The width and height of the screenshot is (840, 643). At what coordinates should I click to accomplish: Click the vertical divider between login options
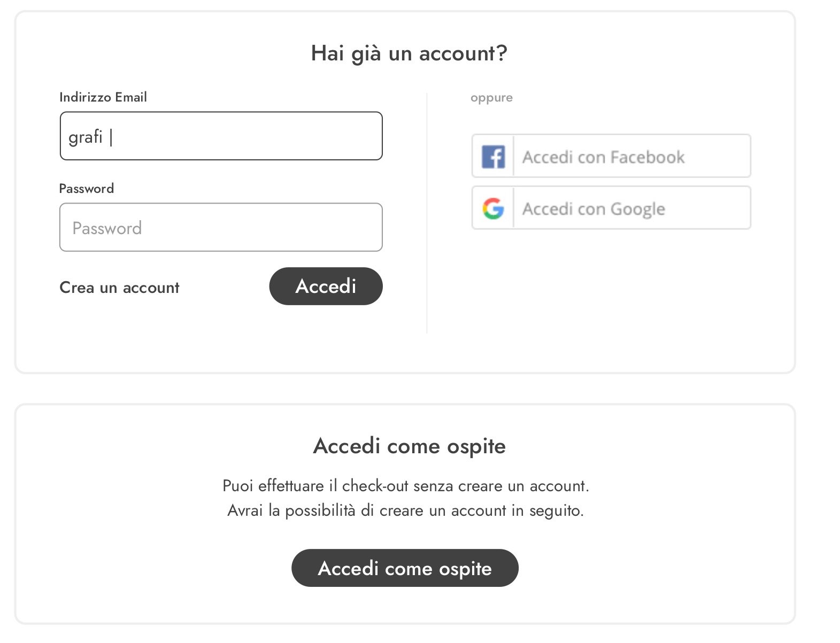(427, 214)
